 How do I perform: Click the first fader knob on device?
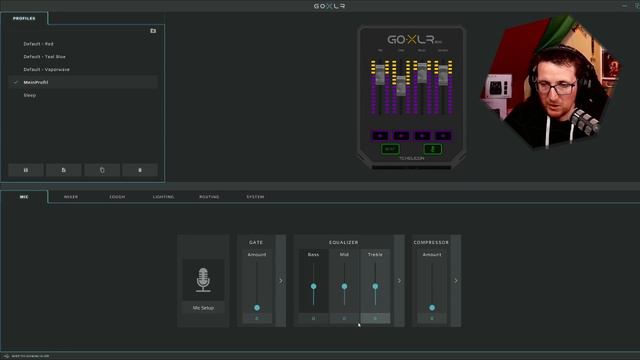(x=380, y=74)
